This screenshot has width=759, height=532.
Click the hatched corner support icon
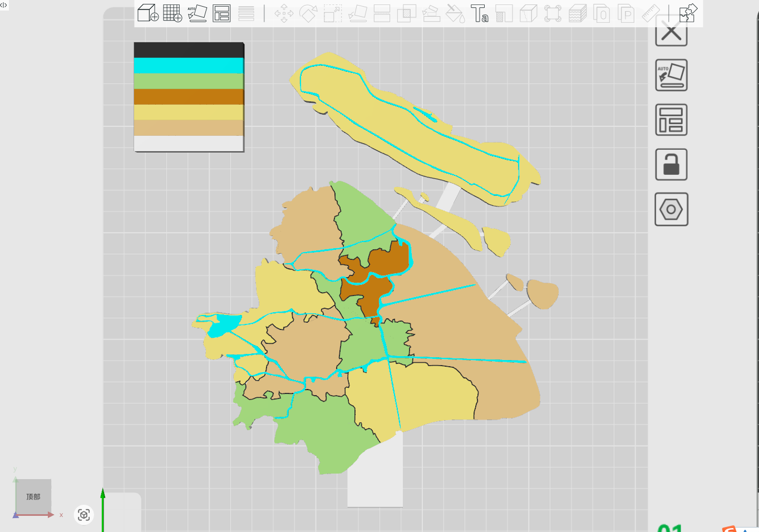[504, 13]
